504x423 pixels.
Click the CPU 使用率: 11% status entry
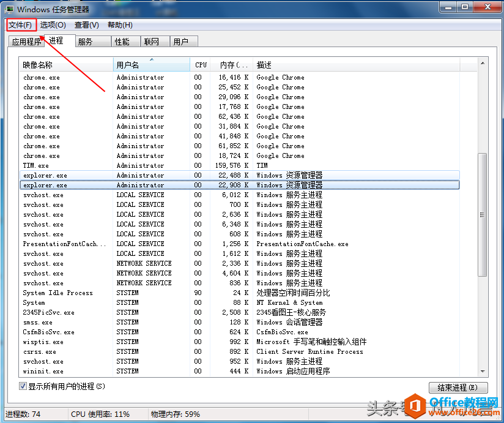[100, 414]
